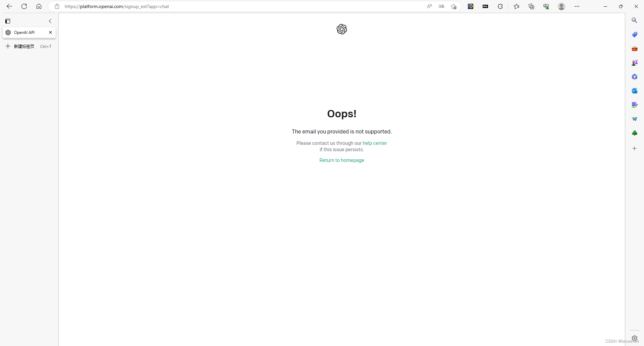Open sidebar Outlook icon
Viewport: 644px width, 346px height.
click(634, 91)
